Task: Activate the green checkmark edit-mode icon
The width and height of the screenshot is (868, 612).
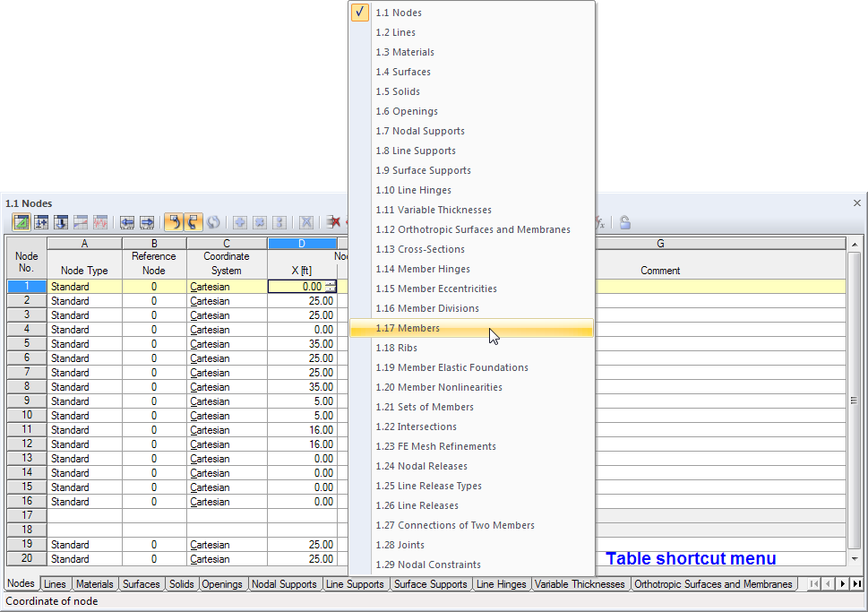Action: 20,222
